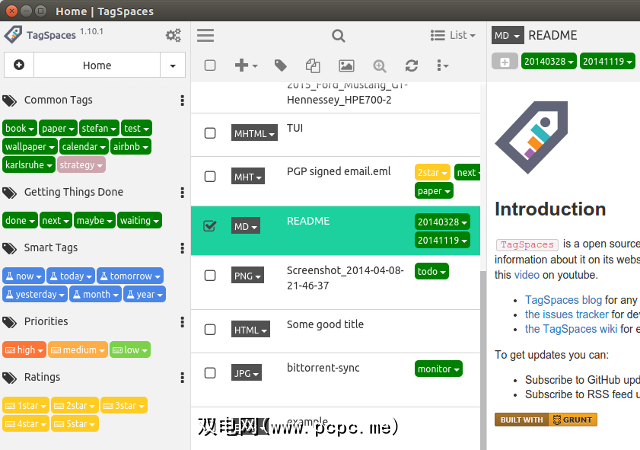Open the issues tracker link
640x450 pixels.
567,314
